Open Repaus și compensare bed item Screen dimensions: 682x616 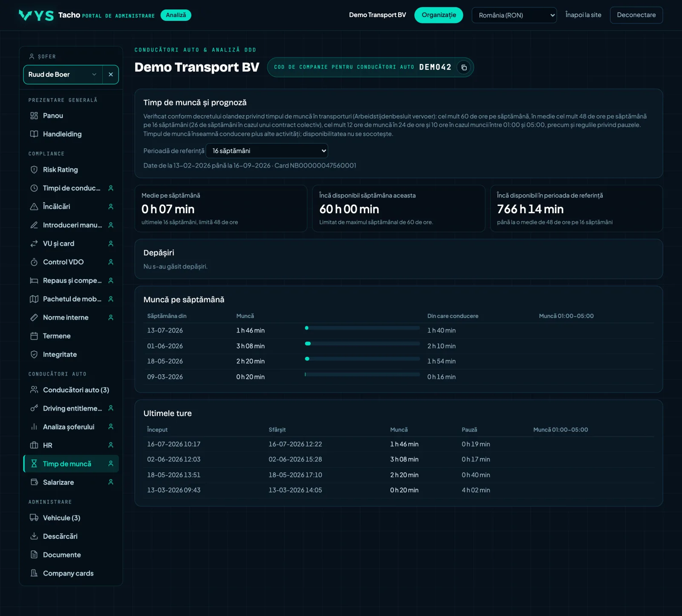click(x=71, y=281)
